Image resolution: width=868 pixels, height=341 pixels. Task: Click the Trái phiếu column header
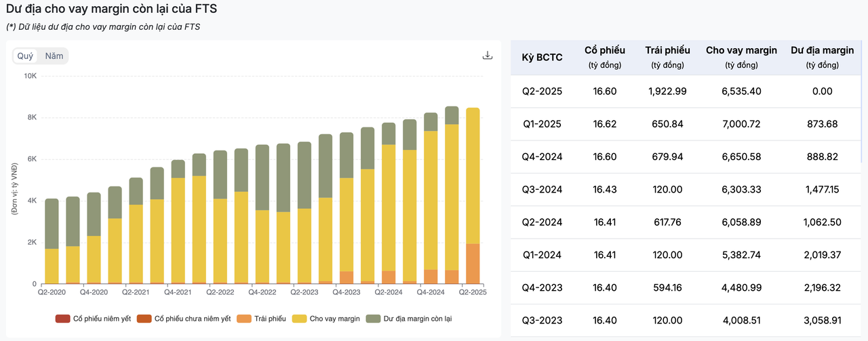[668, 57]
